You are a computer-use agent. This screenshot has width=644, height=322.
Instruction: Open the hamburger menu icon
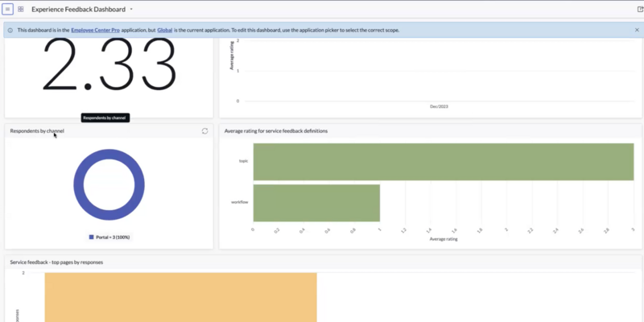(x=7, y=9)
